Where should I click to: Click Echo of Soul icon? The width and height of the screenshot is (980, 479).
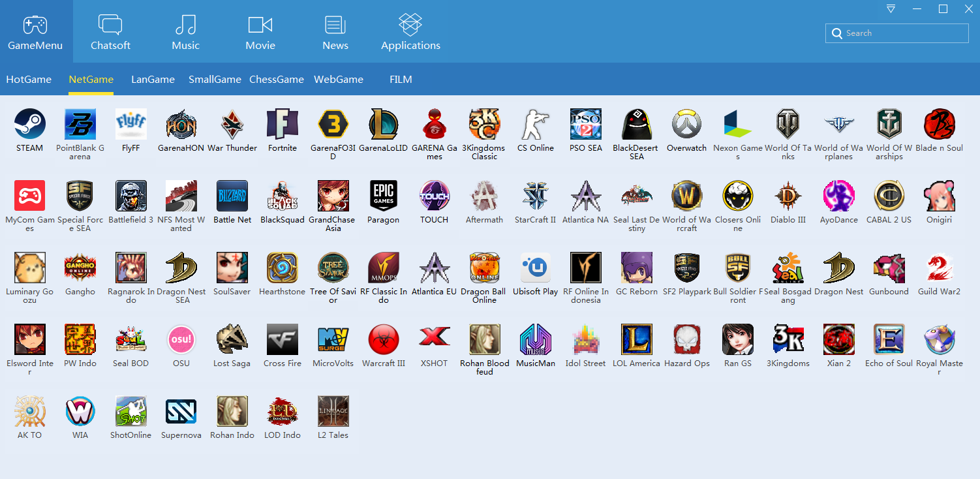[889, 339]
